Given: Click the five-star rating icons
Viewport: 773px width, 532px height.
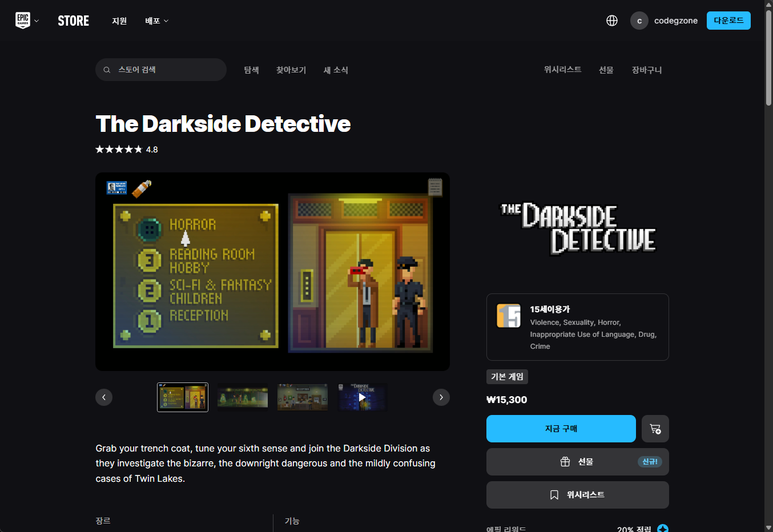Looking at the screenshot, I should pos(119,150).
